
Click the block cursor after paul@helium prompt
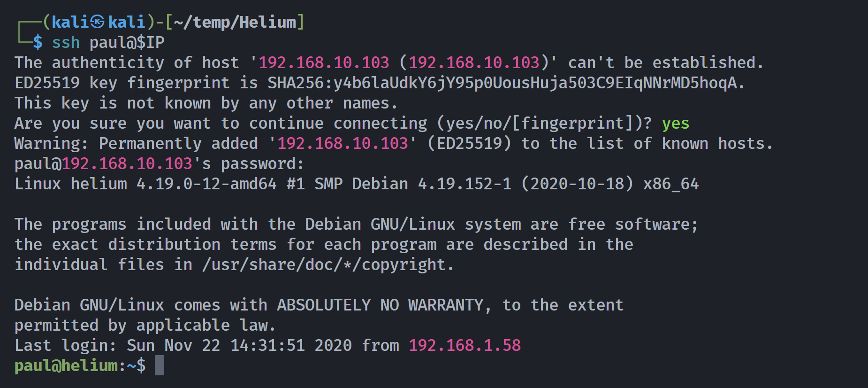[x=160, y=365]
